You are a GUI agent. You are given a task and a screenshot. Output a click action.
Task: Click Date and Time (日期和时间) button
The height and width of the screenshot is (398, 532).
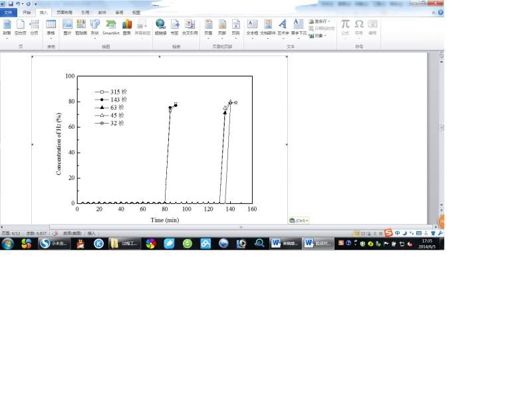[x=322, y=29]
